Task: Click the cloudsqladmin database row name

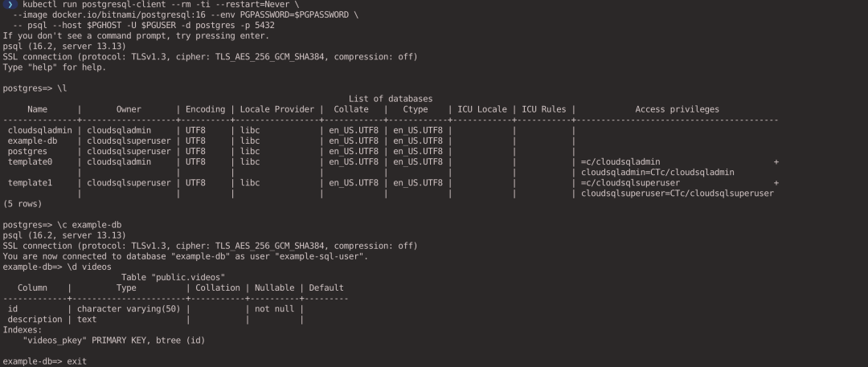Action: click(40, 131)
